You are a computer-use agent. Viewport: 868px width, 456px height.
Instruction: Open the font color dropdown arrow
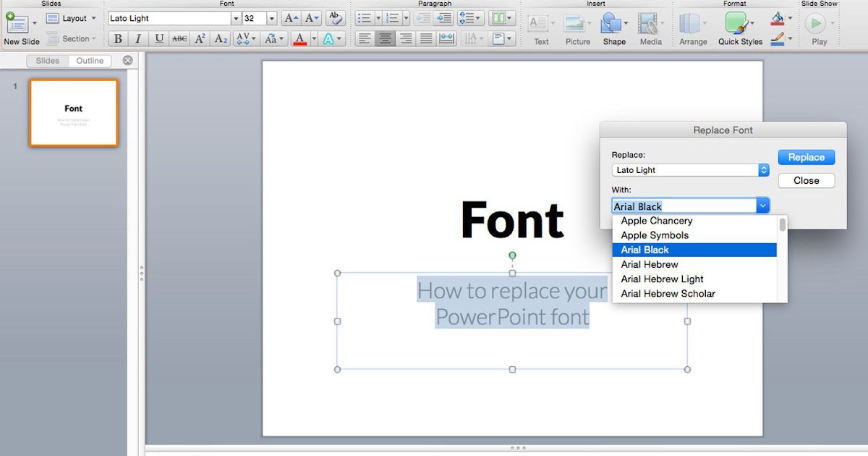pyautogui.click(x=314, y=39)
